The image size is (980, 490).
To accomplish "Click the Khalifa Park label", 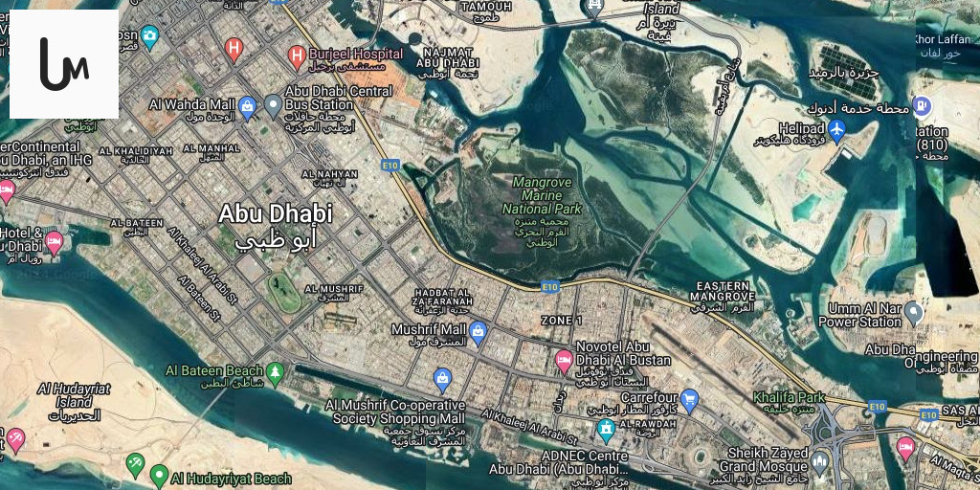I will 789,397.
